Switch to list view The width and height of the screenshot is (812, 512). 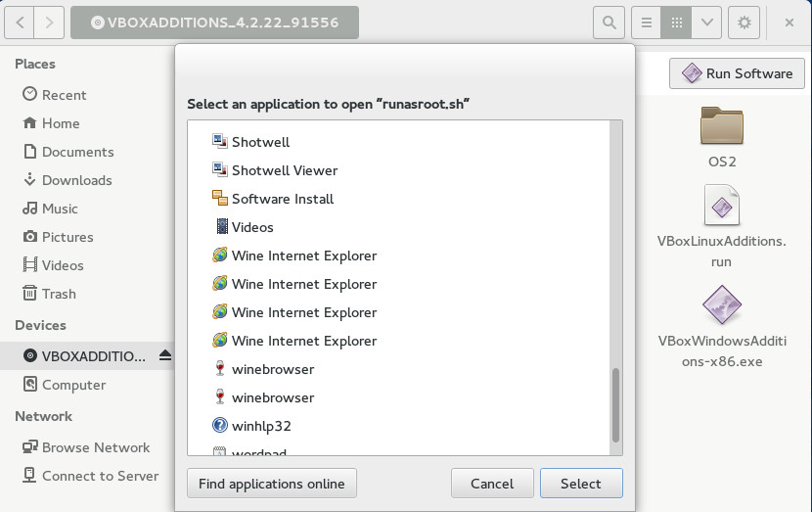point(647,23)
